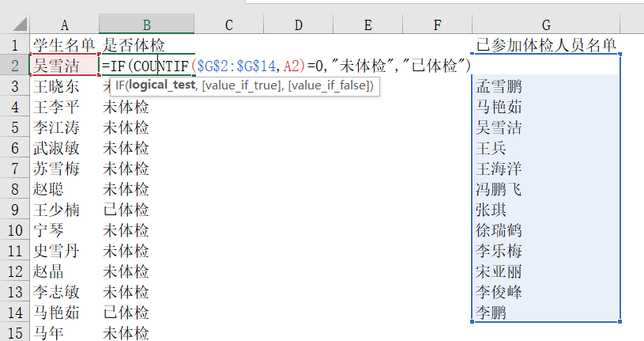The width and height of the screenshot is (644, 341).
Task: Click 王海洋 in column G
Action: click(x=546, y=169)
